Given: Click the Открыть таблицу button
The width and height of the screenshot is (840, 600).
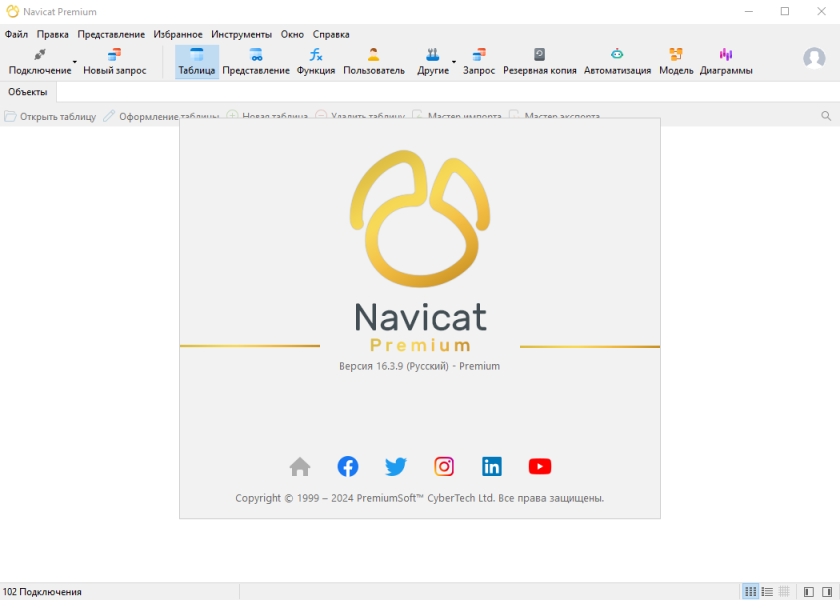Looking at the screenshot, I should (x=50, y=116).
